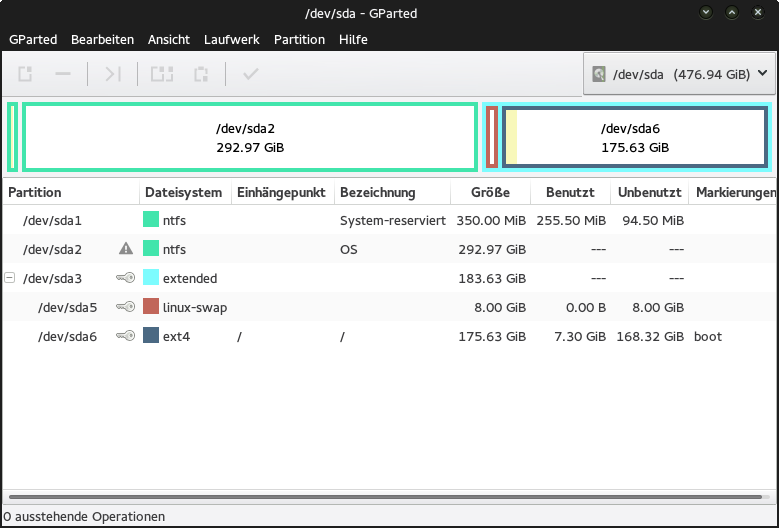Click the 7.30 GiB used cell

pos(580,337)
